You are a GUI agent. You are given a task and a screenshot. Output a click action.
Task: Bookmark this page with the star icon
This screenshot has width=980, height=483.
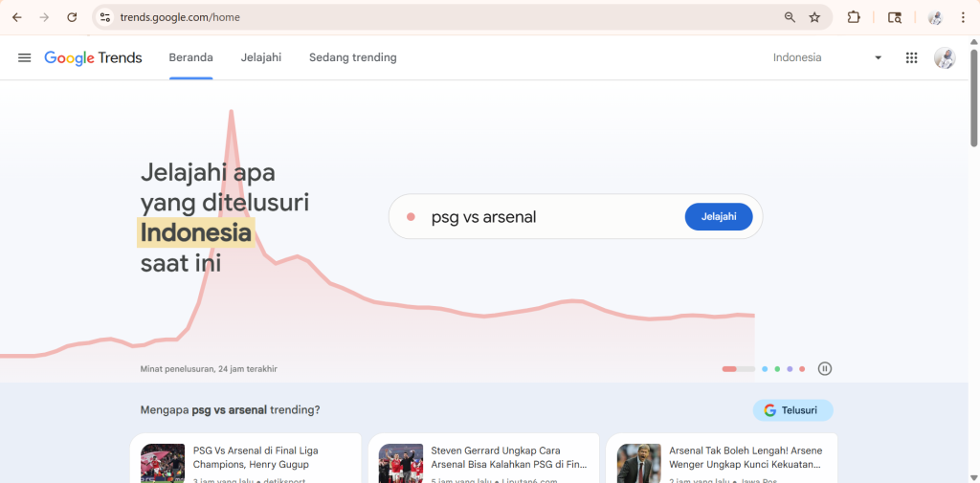point(814,17)
